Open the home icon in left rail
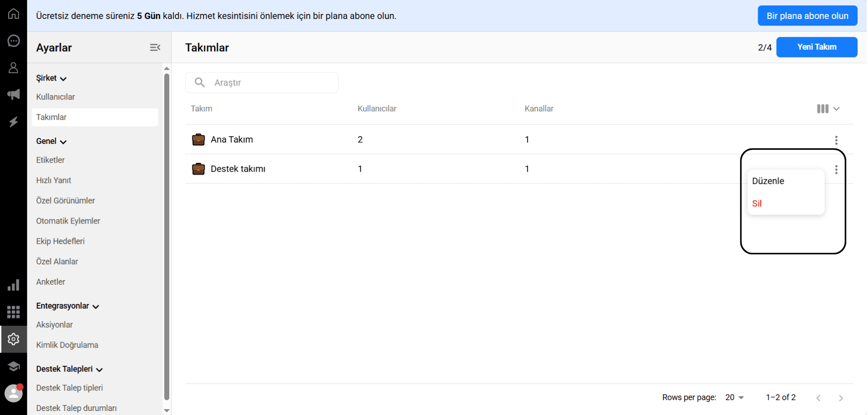This screenshot has height=415, width=868. click(x=14, y=14)
